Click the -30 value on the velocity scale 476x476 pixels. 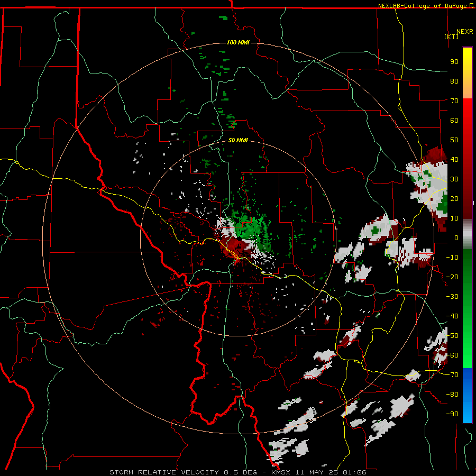pos(452,297)
